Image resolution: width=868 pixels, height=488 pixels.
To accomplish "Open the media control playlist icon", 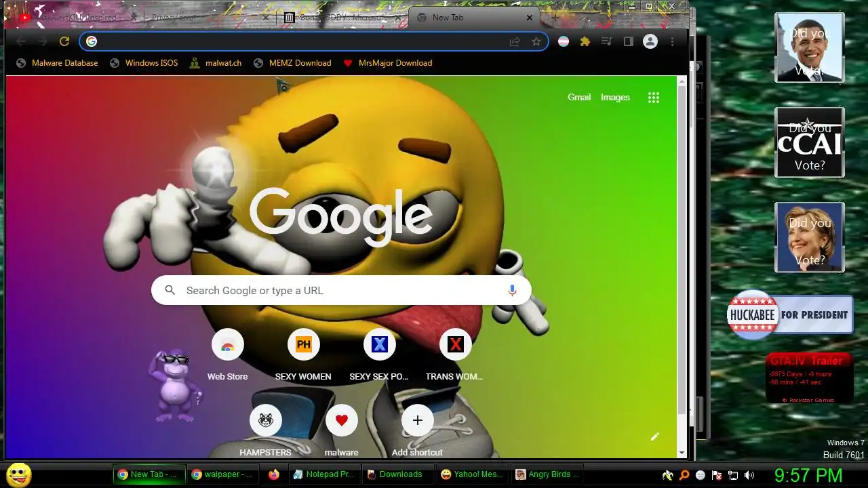I will click(606, 41).
